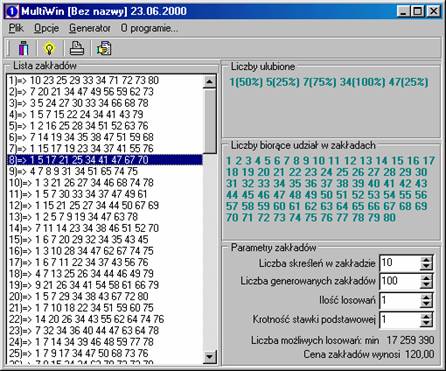The width and height of the screenshot is (446, 371).
Task: Click the Liczba generowanych zakładów field showing 100
Action: tap(399, 281)
